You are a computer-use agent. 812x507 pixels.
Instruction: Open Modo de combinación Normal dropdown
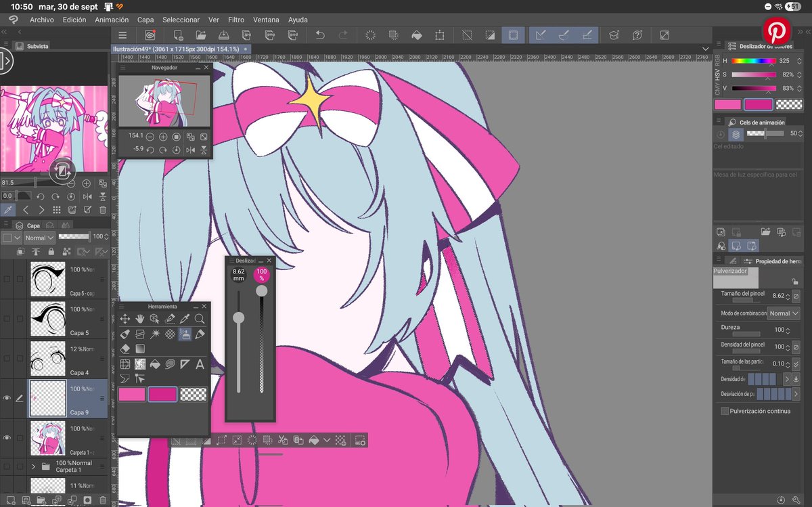tap(784, 313)
